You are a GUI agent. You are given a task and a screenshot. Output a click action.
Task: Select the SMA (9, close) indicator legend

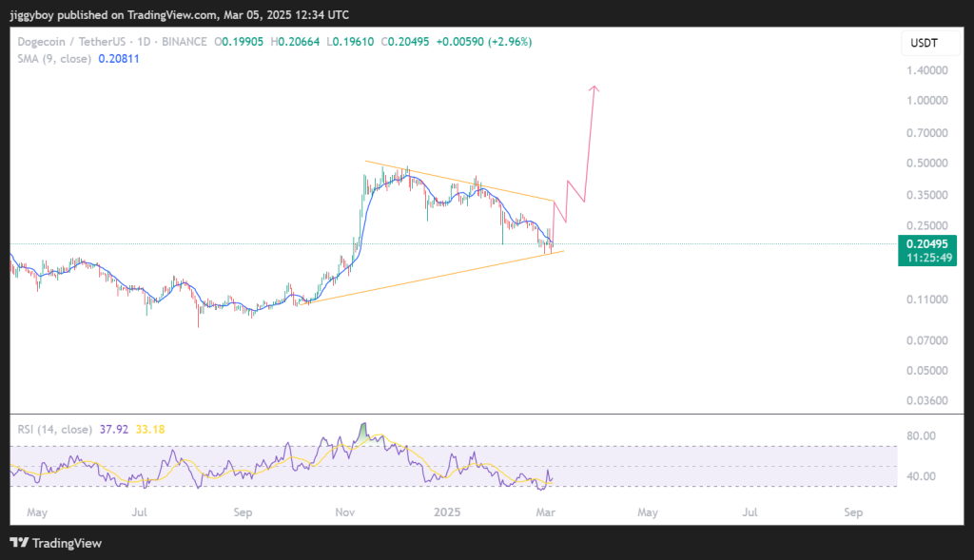pos(53,58)
